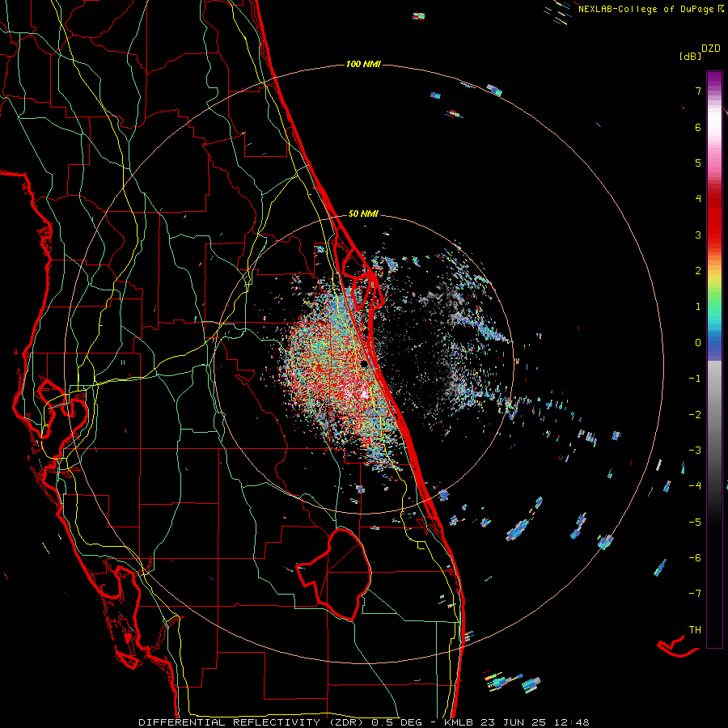Viewport: 728px width, 728px height.
Task: Click the vertical ZDR color bar
Action: (x=714, y=359)
